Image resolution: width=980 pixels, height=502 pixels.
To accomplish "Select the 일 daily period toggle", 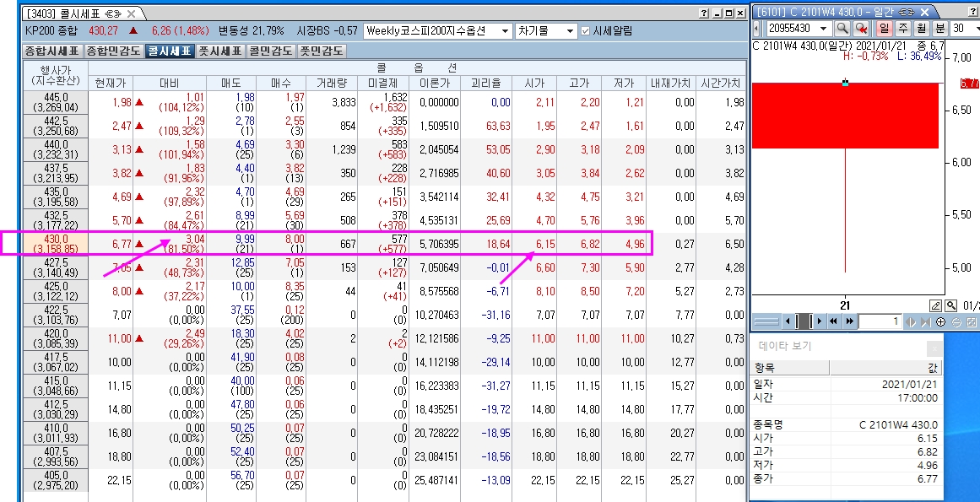I will click(884, 29).
